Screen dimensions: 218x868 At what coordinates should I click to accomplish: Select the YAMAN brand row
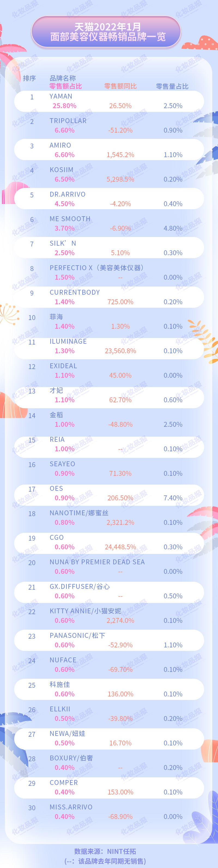point(109,101)
